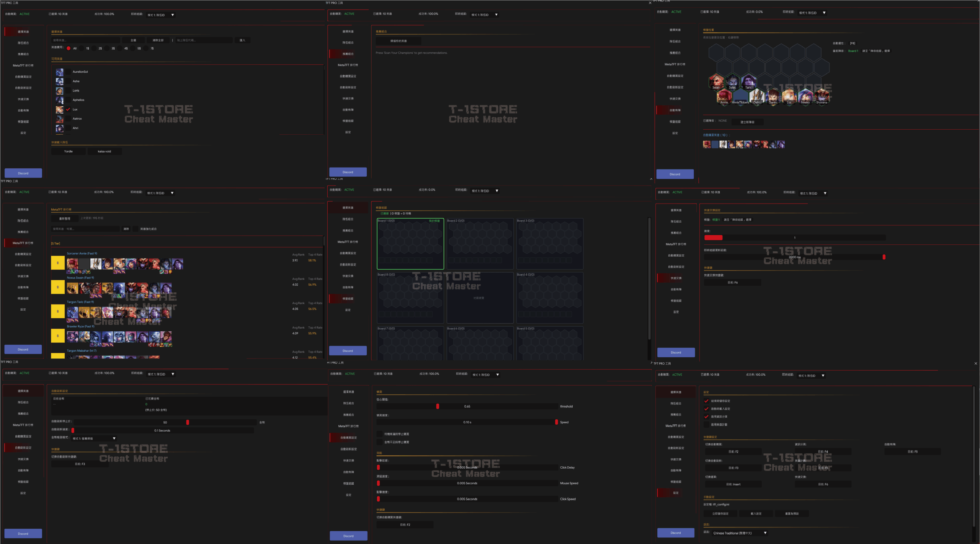Adjust the auto-refresh stop gold slider handle
This screenshot has width=980, height=544.
[x=188, y=422]
